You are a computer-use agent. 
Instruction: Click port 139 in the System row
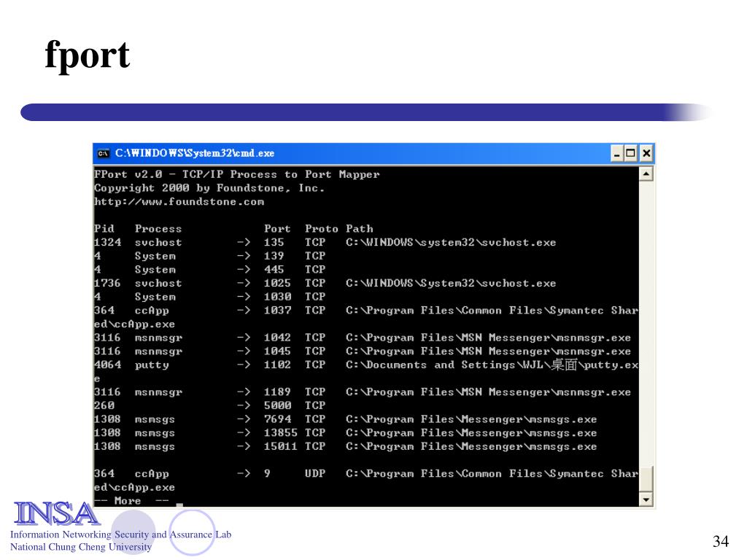click(274, 256)
